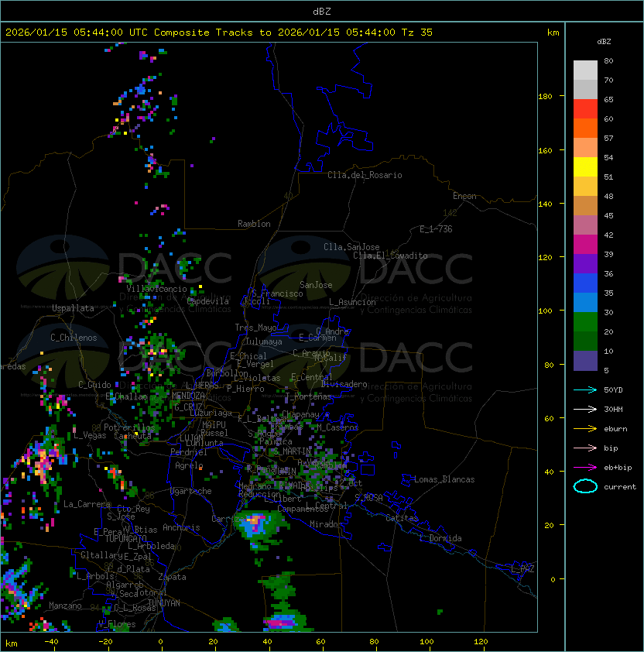Screen dimensions: 644x652
Task: Click the 'Tz 35' value in header
Action: coord(417,33)
